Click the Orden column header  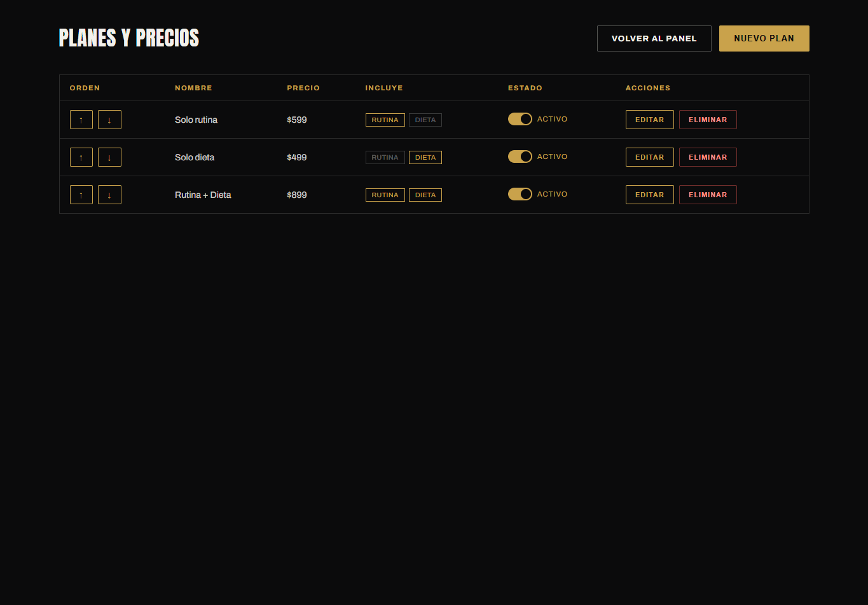coord(85,88)
